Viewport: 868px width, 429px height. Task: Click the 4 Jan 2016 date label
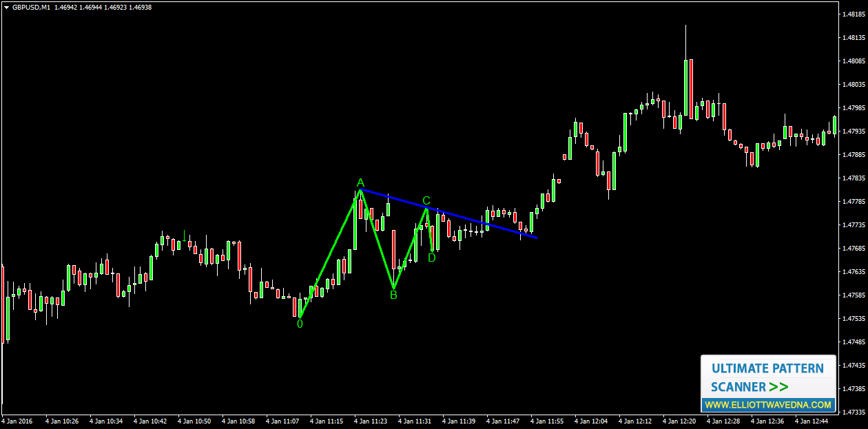click(x=17, y=421)
